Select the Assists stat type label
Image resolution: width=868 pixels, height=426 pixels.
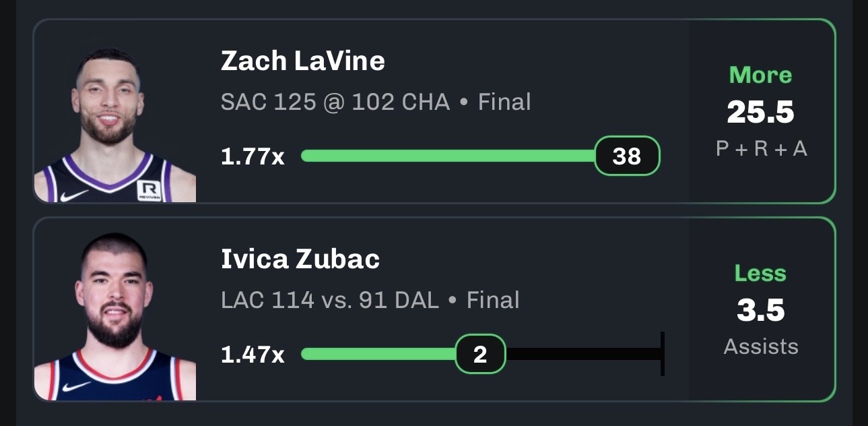[761, 347]
